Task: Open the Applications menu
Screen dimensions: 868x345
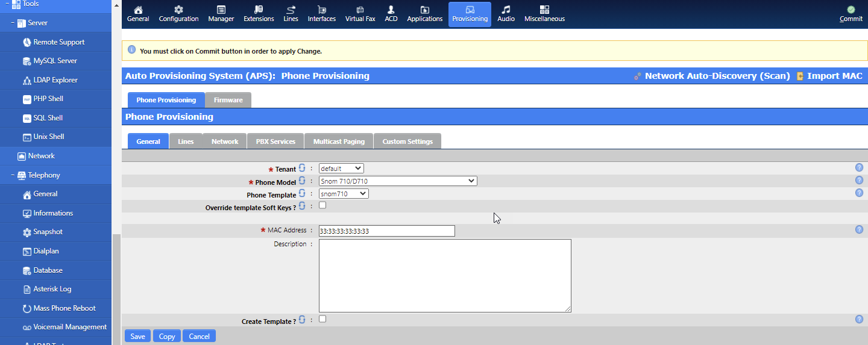Action: (x=424, y=14)
